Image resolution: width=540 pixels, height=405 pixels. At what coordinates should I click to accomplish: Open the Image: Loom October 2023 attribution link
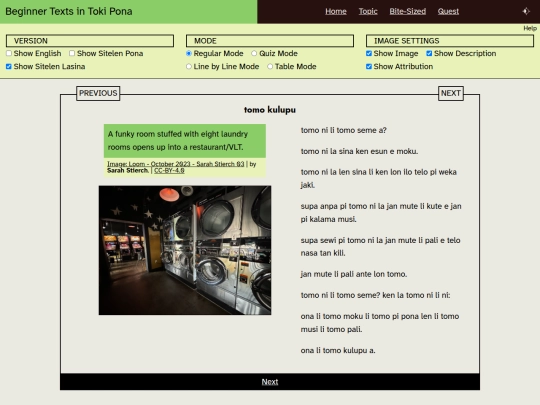tap(176, 164)
